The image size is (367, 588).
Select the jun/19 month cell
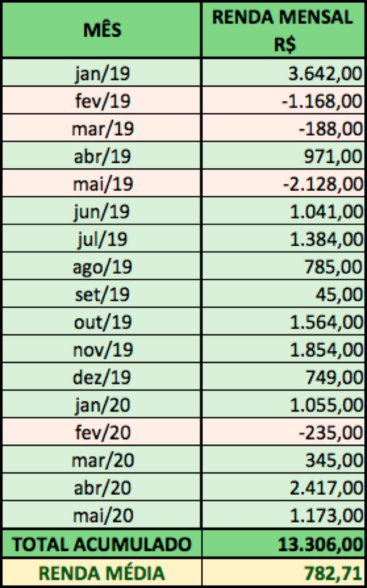pos(102,212)
